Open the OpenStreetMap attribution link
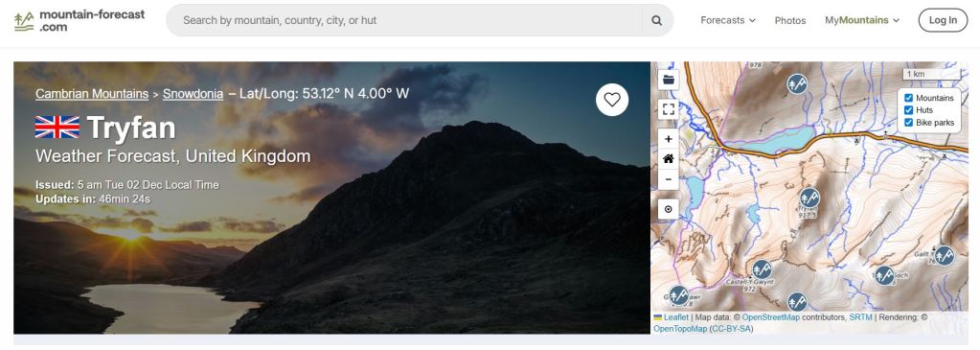 770,317
